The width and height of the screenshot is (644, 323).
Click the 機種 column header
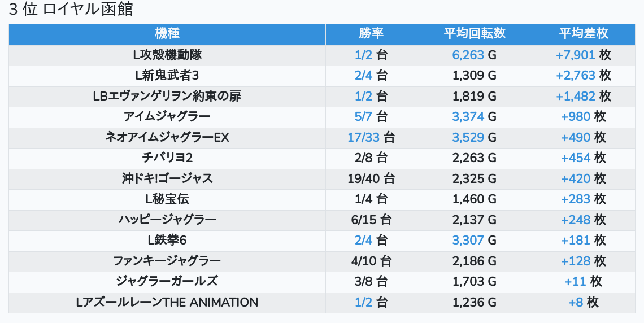167,34
